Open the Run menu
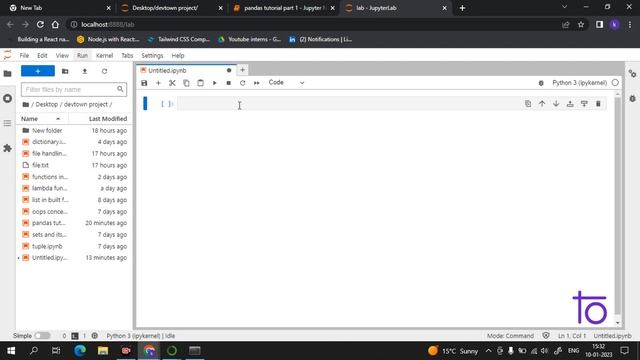The height and width of the screenshot is (360, 640). (x=82, y=56)
